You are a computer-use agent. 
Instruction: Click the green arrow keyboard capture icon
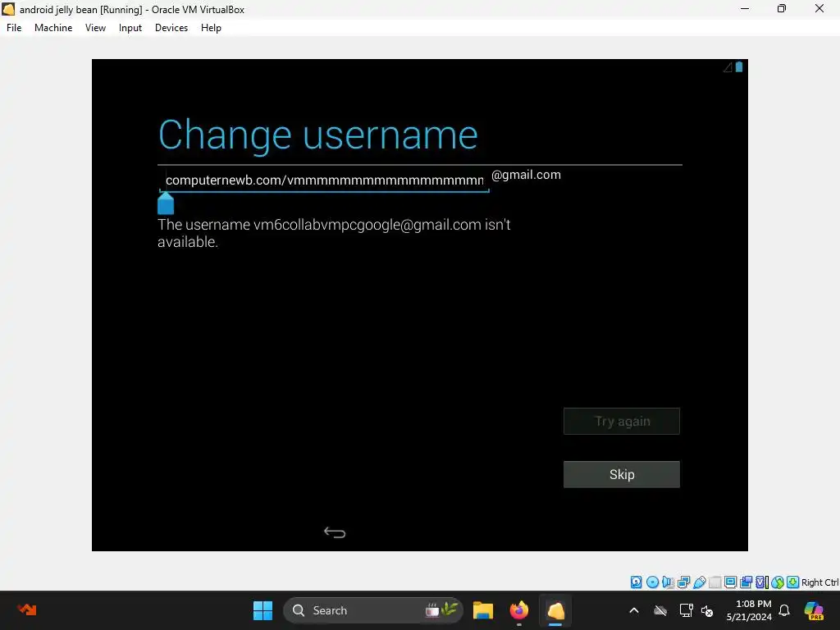click(793, 582)
